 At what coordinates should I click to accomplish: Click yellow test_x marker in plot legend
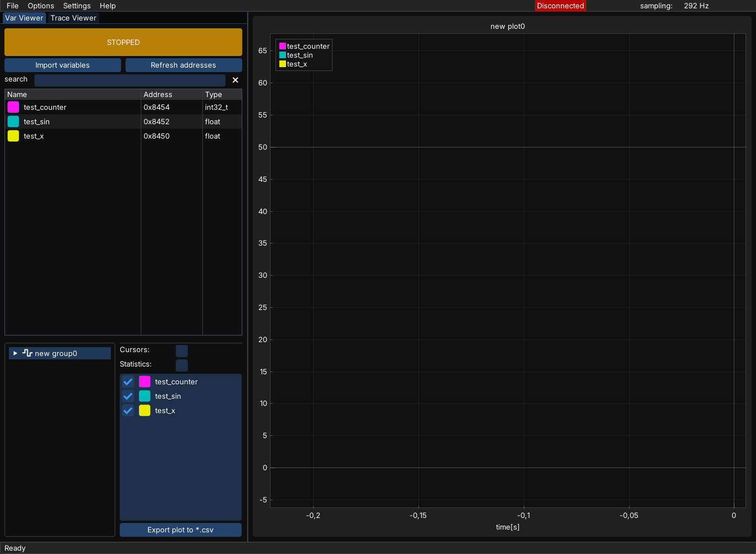click(283, 64)
